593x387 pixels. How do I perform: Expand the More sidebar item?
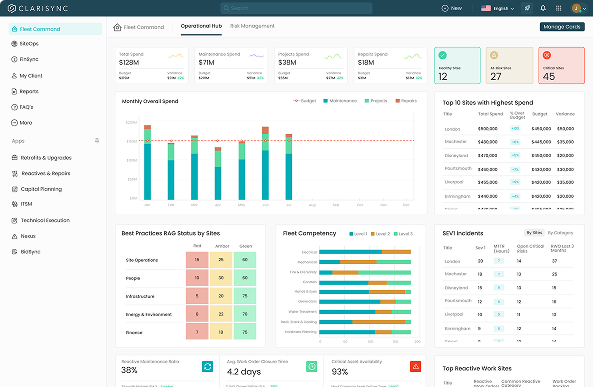pyautogui.click(x=22, y=123)
